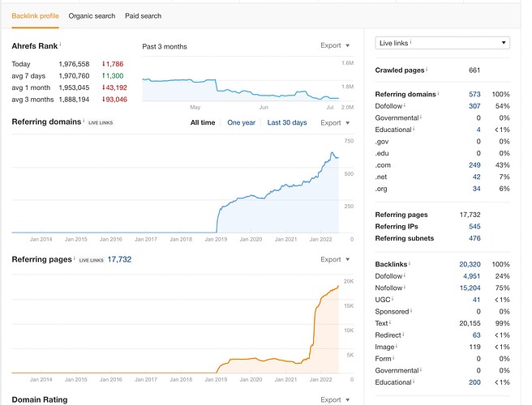The image size is (532, 405).
Task: Click info icon next to Referring domains chart title
Action: (x=84, y=122)
